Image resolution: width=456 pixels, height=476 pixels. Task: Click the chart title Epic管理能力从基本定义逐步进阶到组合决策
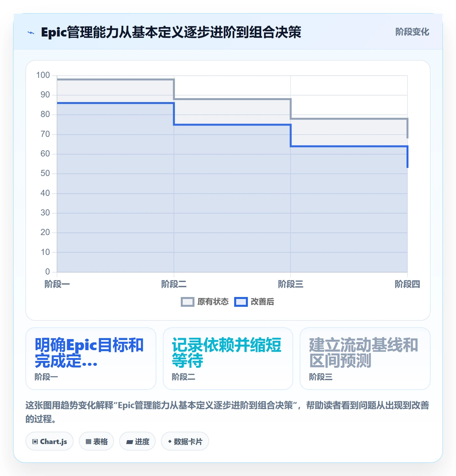(171, 32)
